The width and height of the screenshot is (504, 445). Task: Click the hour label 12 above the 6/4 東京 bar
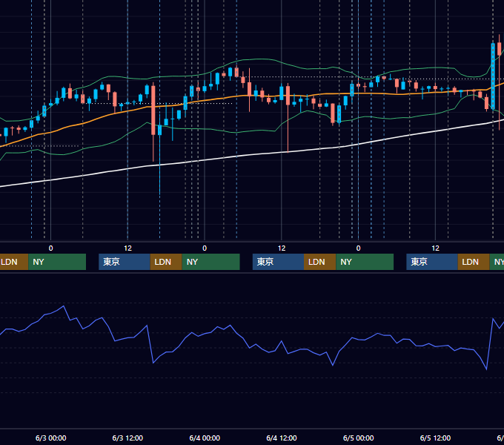(282, 248)
